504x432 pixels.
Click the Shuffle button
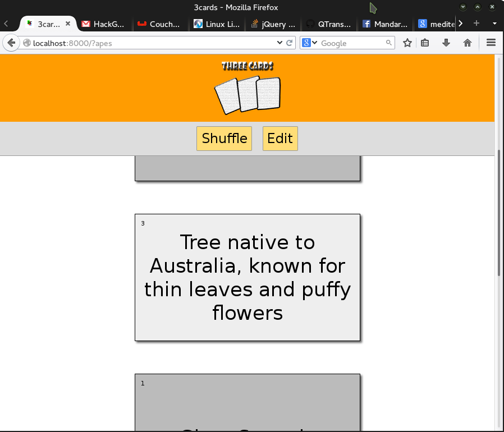224,139
